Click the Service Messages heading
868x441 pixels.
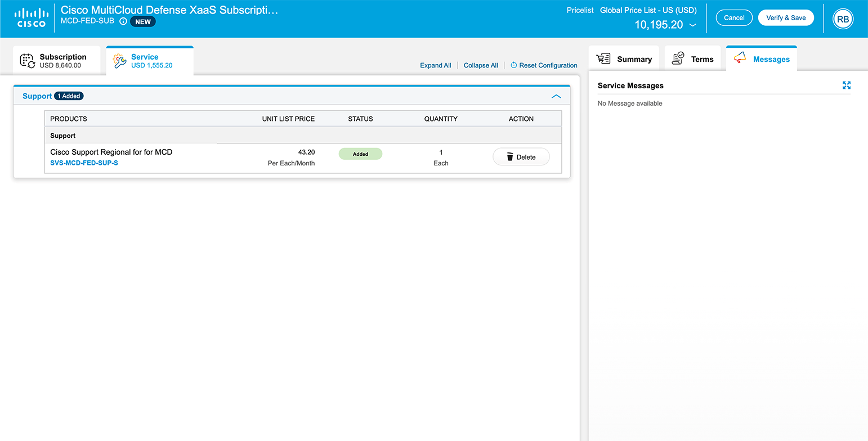pos(630,85)
